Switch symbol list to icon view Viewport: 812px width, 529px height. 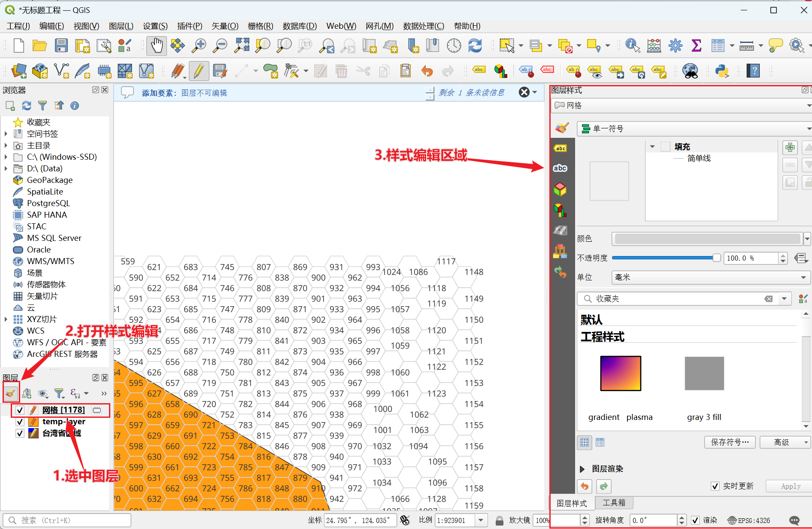585,442
